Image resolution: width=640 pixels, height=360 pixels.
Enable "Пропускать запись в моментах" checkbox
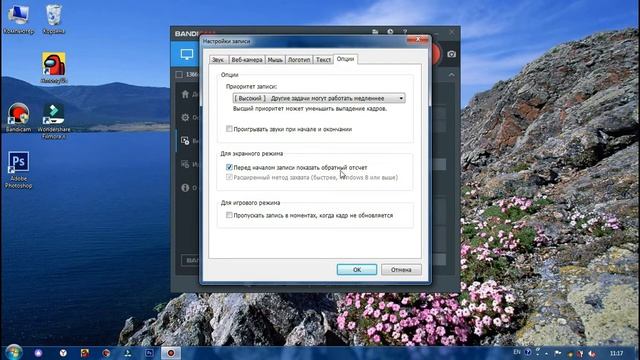(x=229, y=215)
